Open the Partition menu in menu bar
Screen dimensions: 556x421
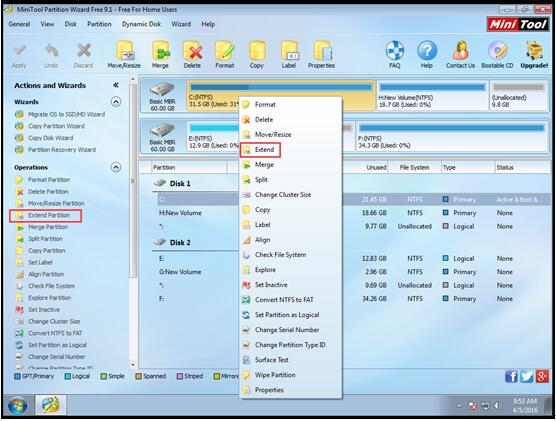[x=99, y=24]
